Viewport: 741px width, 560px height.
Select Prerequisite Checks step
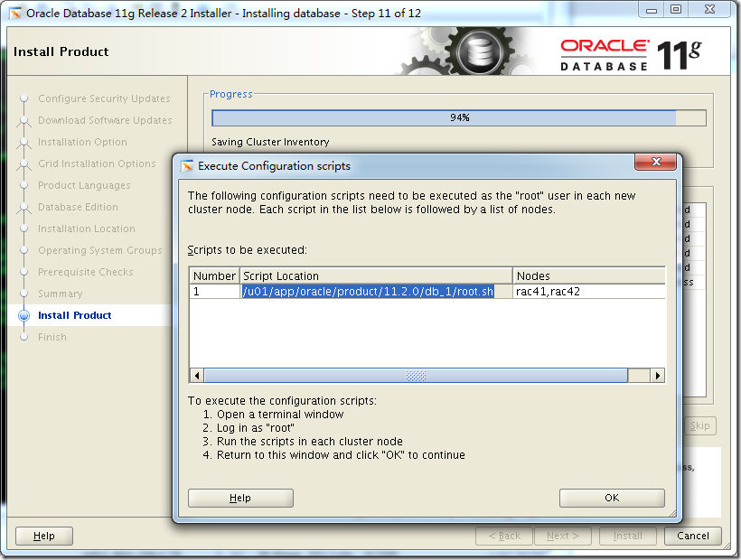86,272
